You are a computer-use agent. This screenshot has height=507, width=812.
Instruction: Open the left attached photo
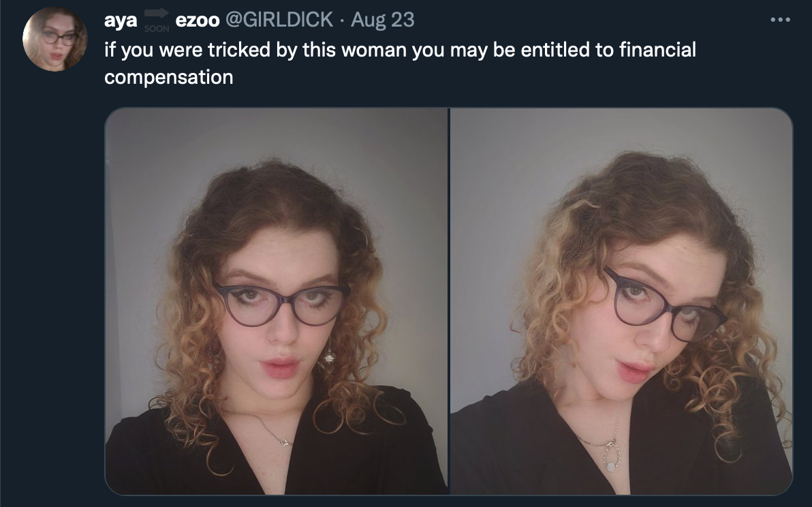tap(277, 301)
